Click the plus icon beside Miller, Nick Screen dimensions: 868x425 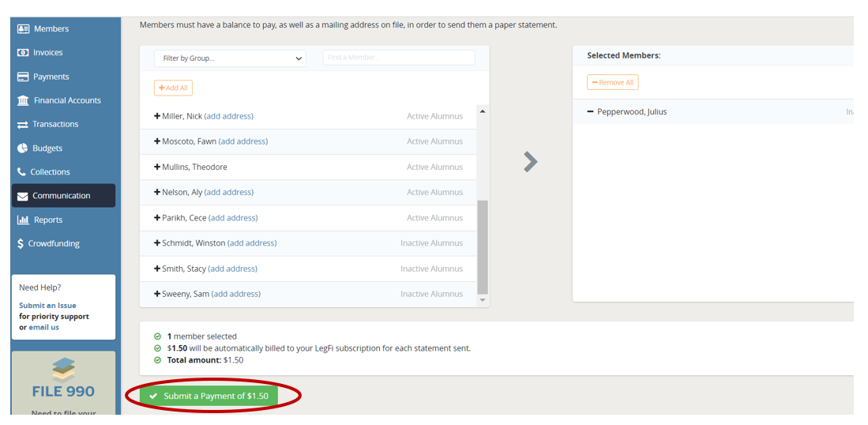click(x=157, y=116)
